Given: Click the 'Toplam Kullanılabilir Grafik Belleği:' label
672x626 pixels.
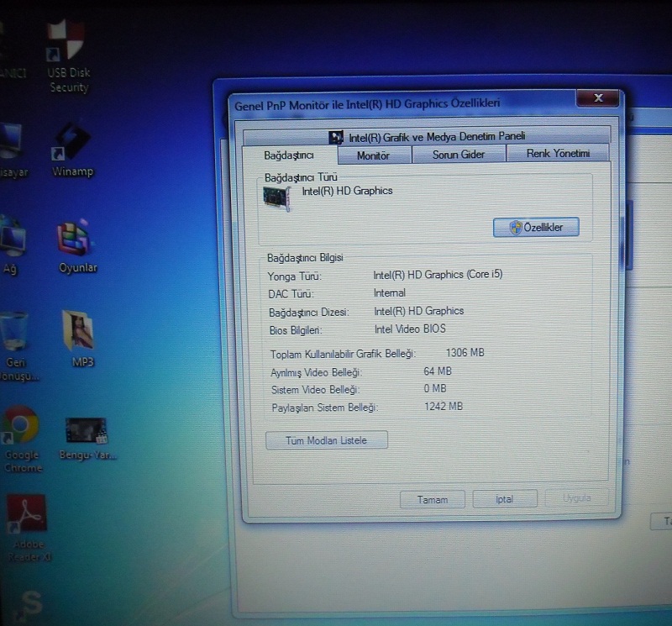Looking at the screenshot, I should click(343, 354).
